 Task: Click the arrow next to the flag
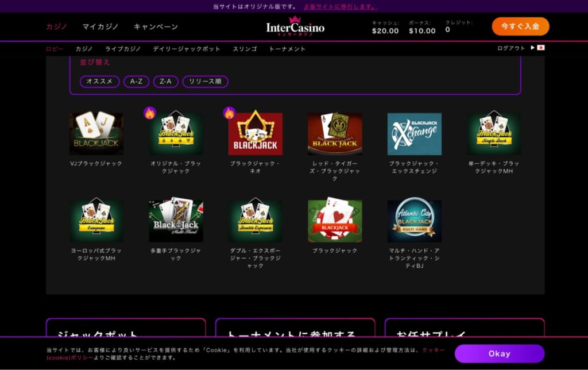coord(532,48)
